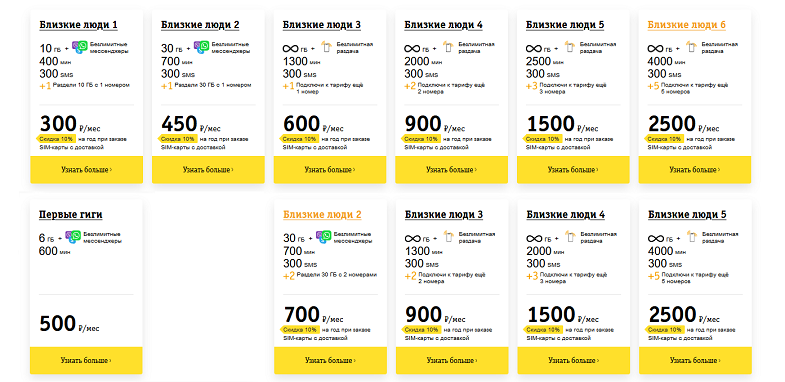This screenshot has width=785, height=382.
Task: Click Скидка 10% badge on 300 ₽ tariff
Action: 55,139
